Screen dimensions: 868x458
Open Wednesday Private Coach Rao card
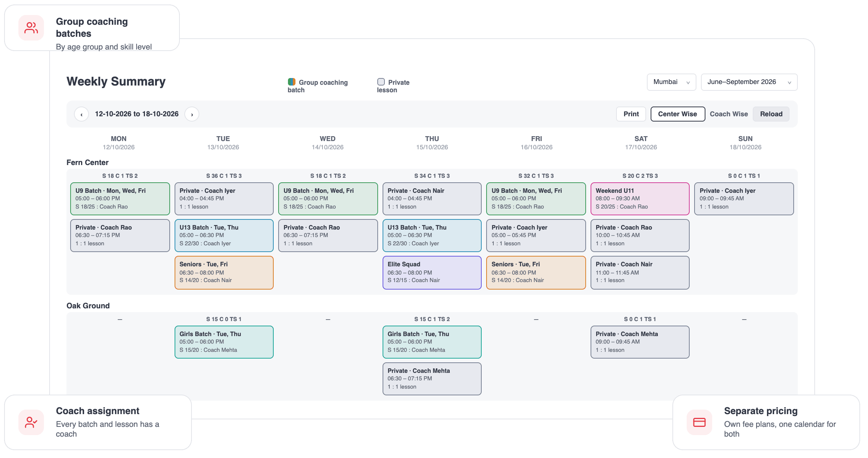328,236
